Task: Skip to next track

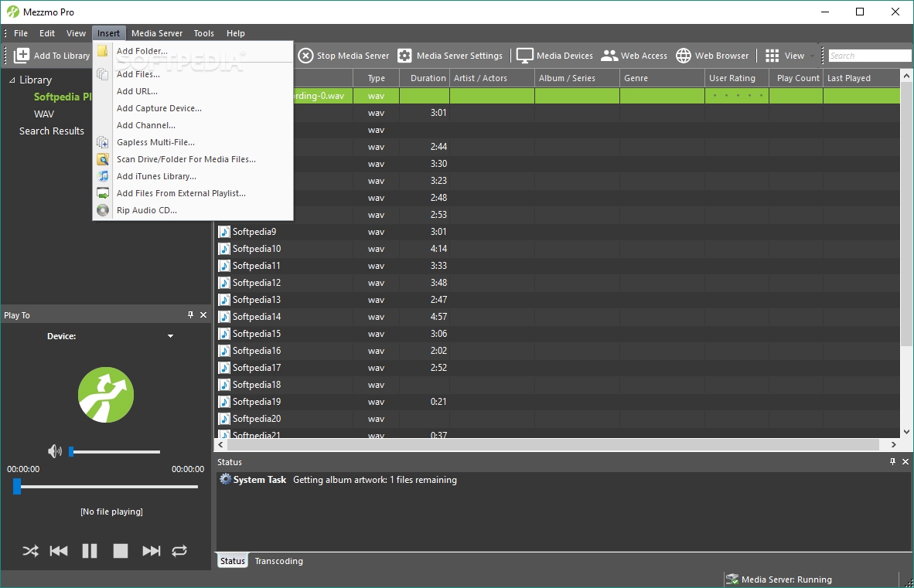Action: click(x=152, y=551)
